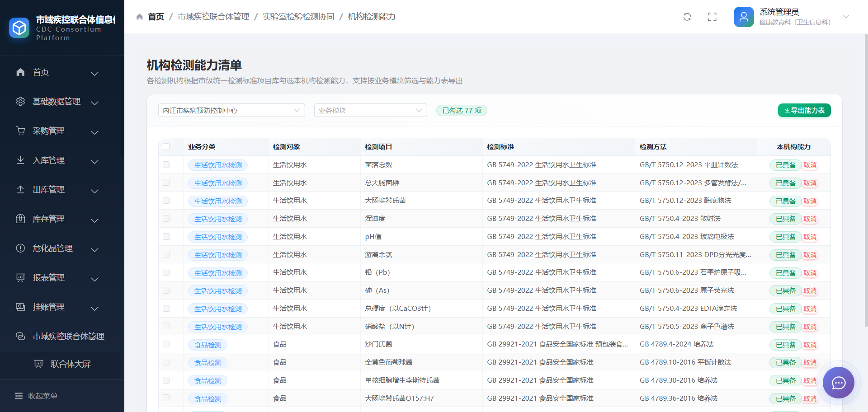Click 取消 for 菌落总数 row
The height and width of the screenshot is (412, 868).
click(x=810, y=165)
